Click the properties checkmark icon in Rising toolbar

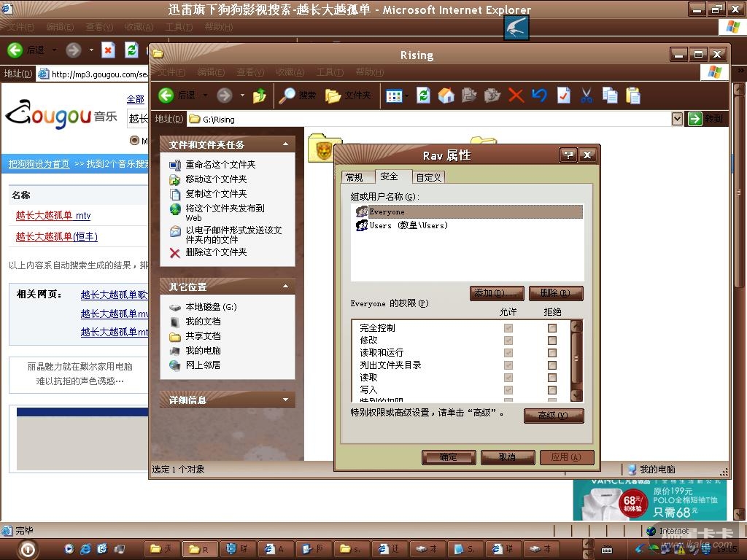(x=563, y=96)
